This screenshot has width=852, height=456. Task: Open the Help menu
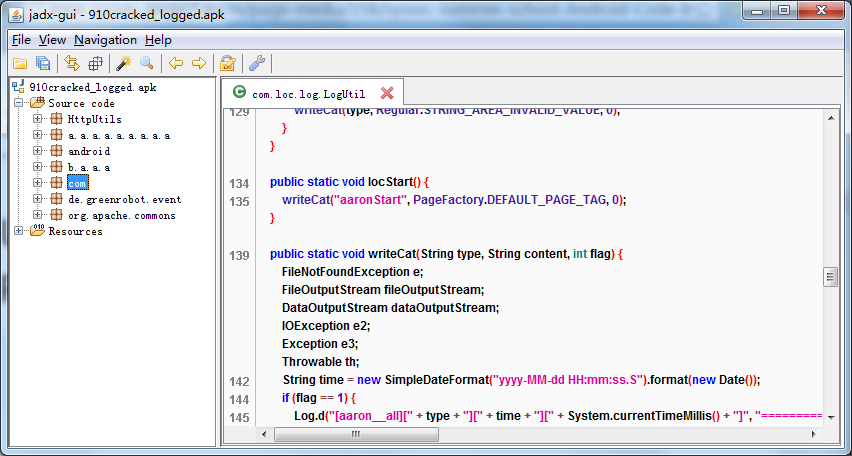point(158,40)
